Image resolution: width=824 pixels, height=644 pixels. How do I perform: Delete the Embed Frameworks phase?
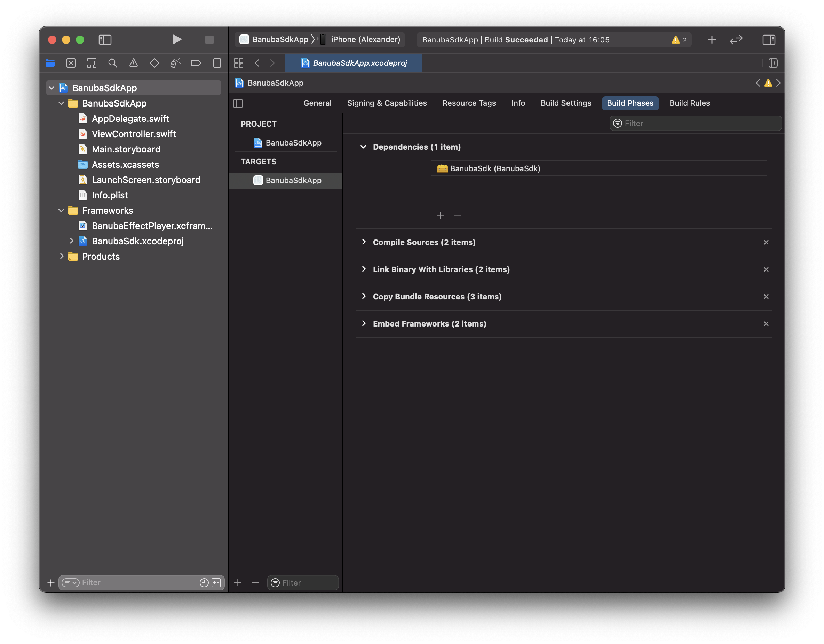pyautogui.click(x=766, y=324)
